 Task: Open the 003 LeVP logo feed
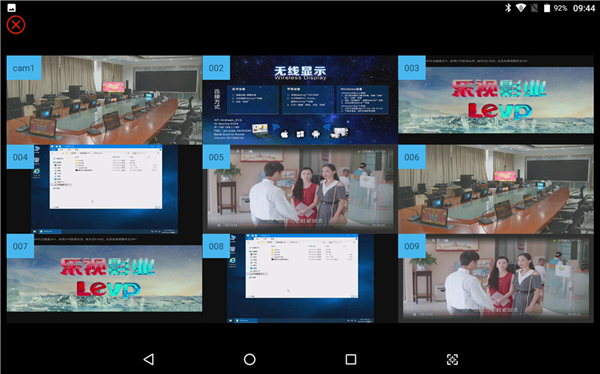(496, 100)
